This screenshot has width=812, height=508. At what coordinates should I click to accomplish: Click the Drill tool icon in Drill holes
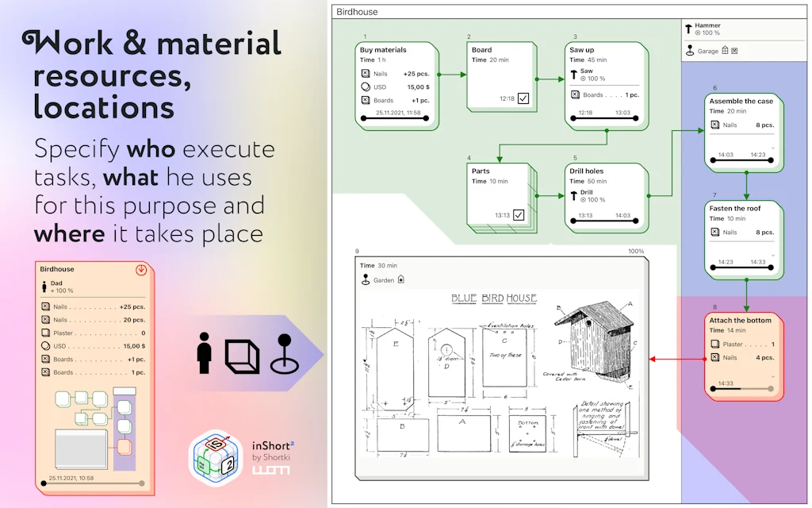coord(574,196)
